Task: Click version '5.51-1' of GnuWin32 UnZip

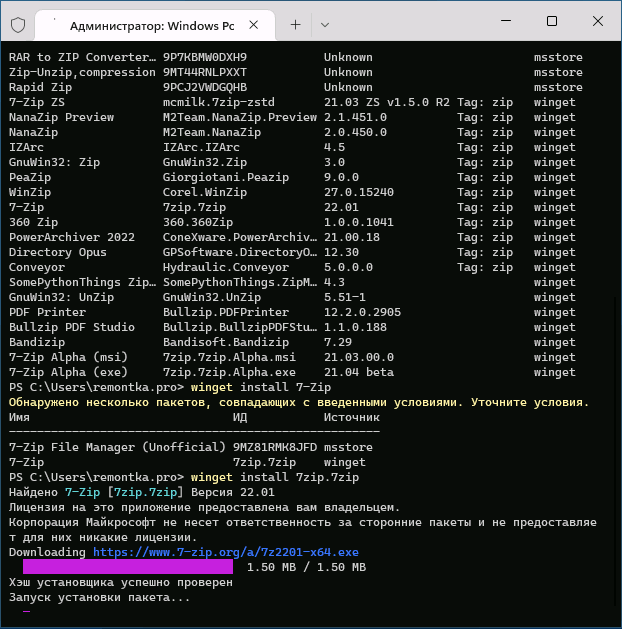Action: click(x=345, y=297)
